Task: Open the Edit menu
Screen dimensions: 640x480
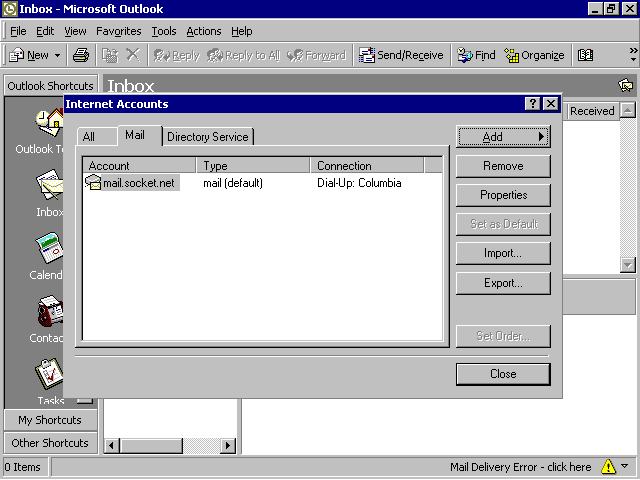Action: [45, 31]
